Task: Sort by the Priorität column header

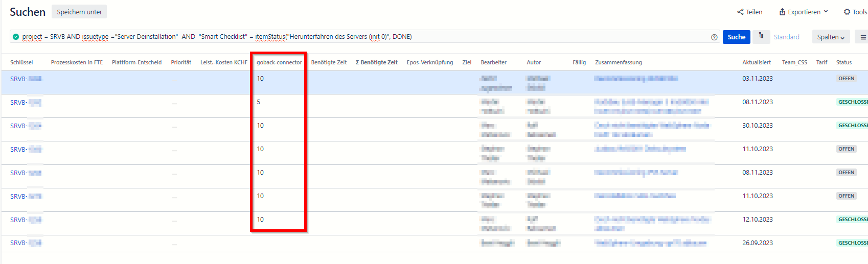Action: 181,62
